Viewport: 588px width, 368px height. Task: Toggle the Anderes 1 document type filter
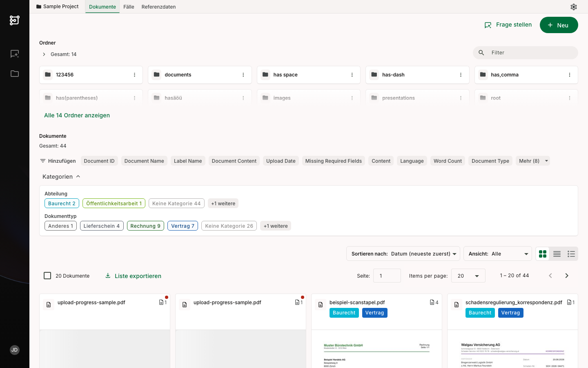tap(60, 226)
